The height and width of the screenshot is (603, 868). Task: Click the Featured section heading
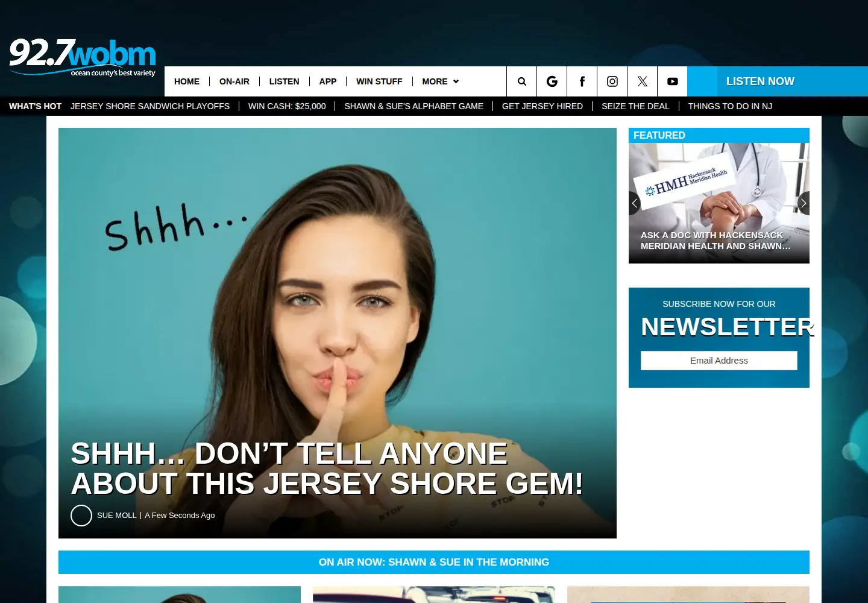pyautogui.click(x=659, y=135)
